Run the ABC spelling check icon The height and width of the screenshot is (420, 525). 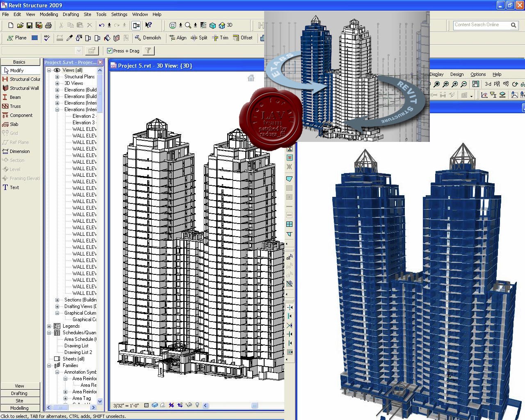(47, 38)
